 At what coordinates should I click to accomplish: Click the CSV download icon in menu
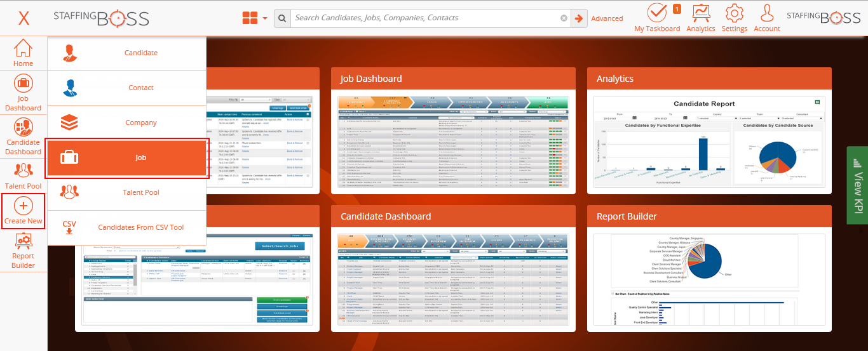pos(69,227)
